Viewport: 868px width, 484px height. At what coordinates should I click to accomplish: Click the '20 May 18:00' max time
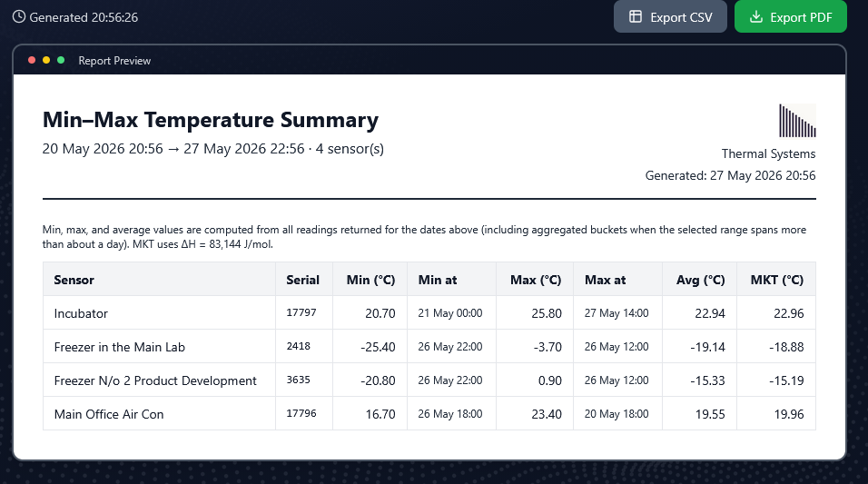tap(616, 414)
